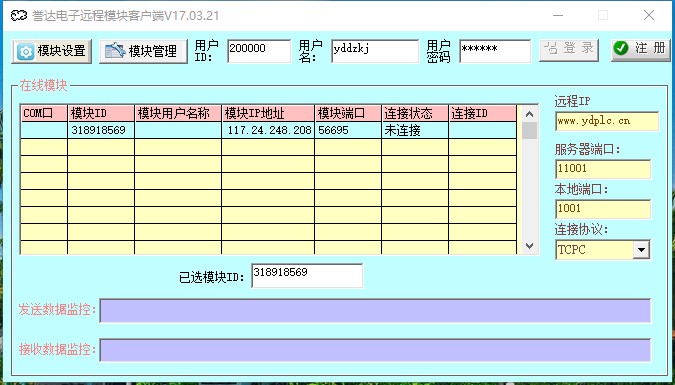Click the 用户密码 password field
The height and width of the screenshot is (385, 675).
495,51
